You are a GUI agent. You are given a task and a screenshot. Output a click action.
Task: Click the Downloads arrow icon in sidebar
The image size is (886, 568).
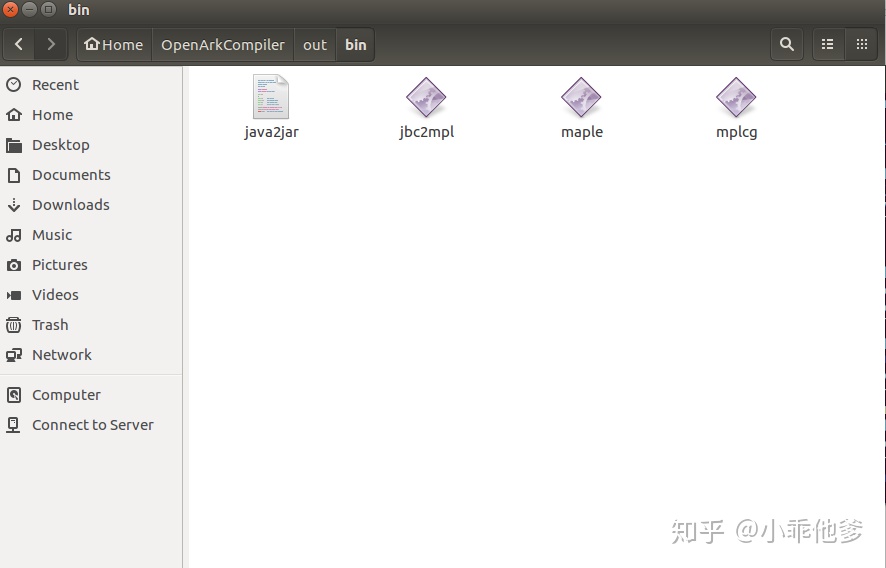click(14, 205)
